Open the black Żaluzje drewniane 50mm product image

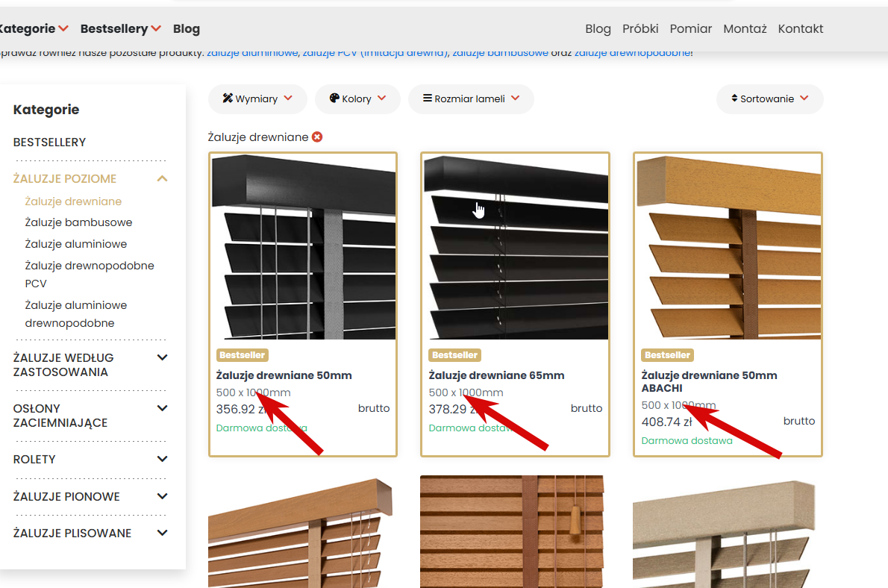point(303,247)
